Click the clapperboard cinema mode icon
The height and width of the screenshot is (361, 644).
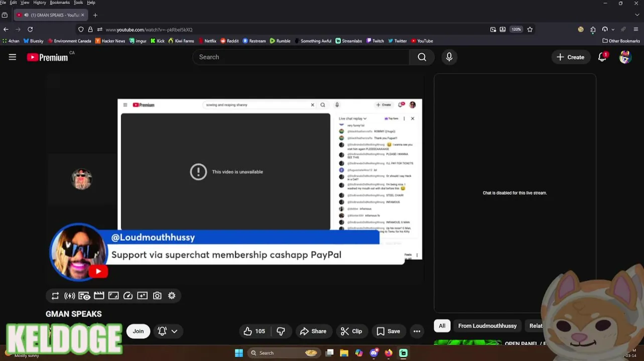[x=99, y=296]
